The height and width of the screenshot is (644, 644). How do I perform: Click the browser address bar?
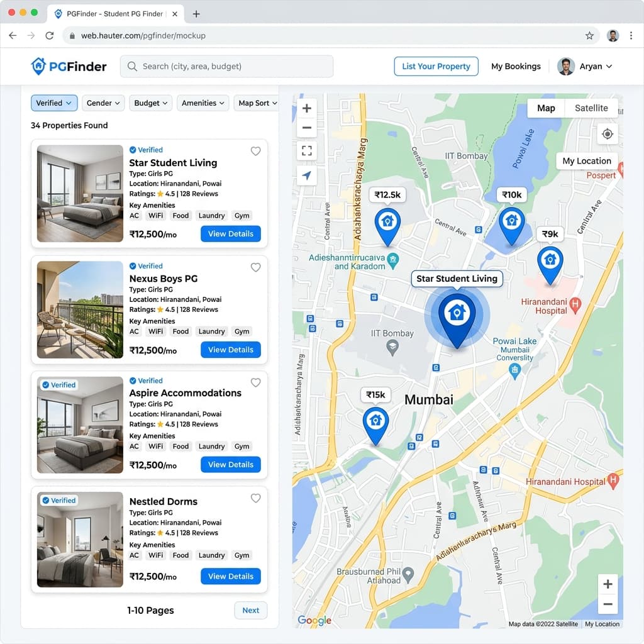pyautogui.click(x=331, y=36)
